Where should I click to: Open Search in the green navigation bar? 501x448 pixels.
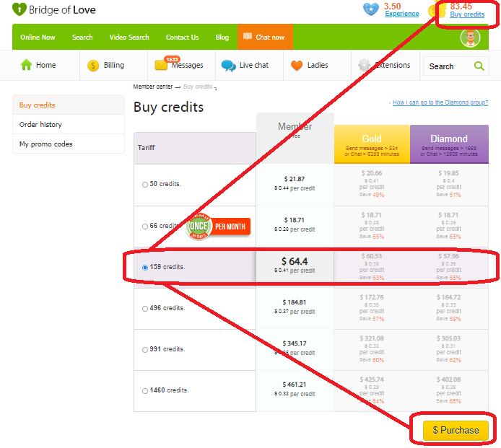[82, 37]
